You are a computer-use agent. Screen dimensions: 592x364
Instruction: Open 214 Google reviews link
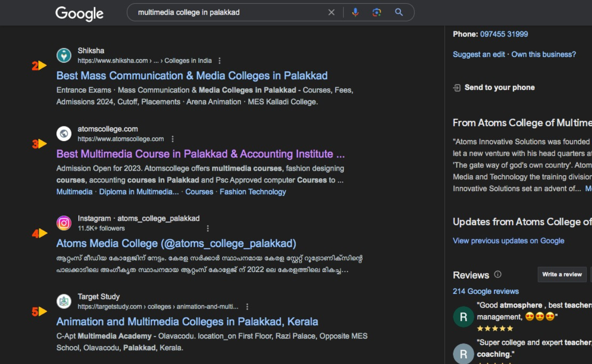486,291
